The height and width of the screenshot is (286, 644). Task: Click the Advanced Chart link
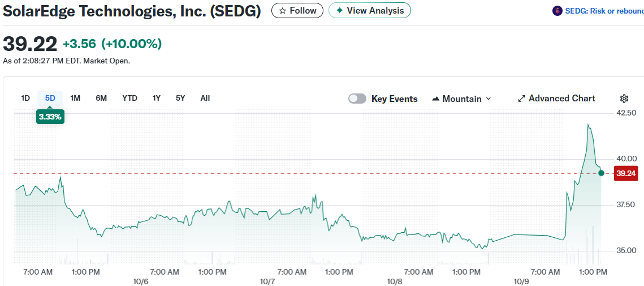click(561, 99)
